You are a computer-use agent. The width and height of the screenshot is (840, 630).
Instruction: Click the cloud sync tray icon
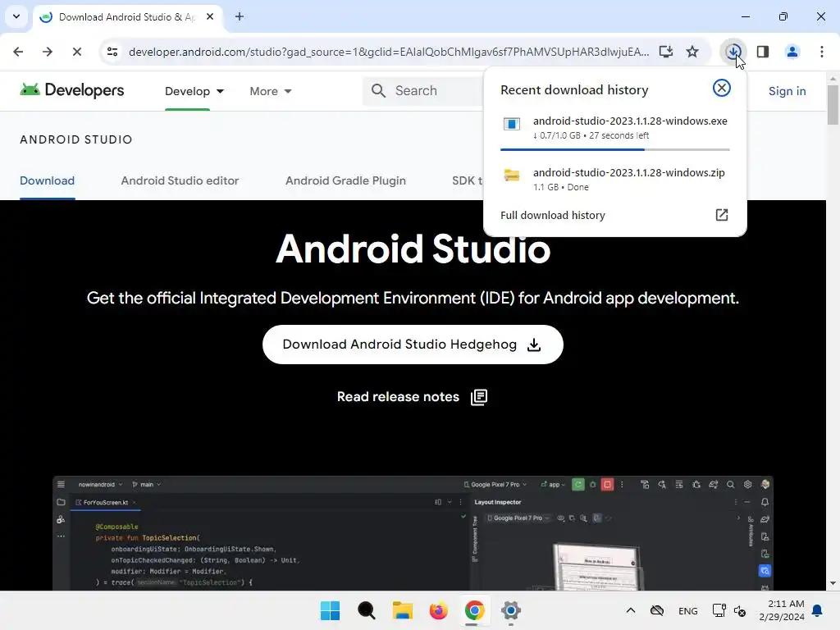click(657, 610)
